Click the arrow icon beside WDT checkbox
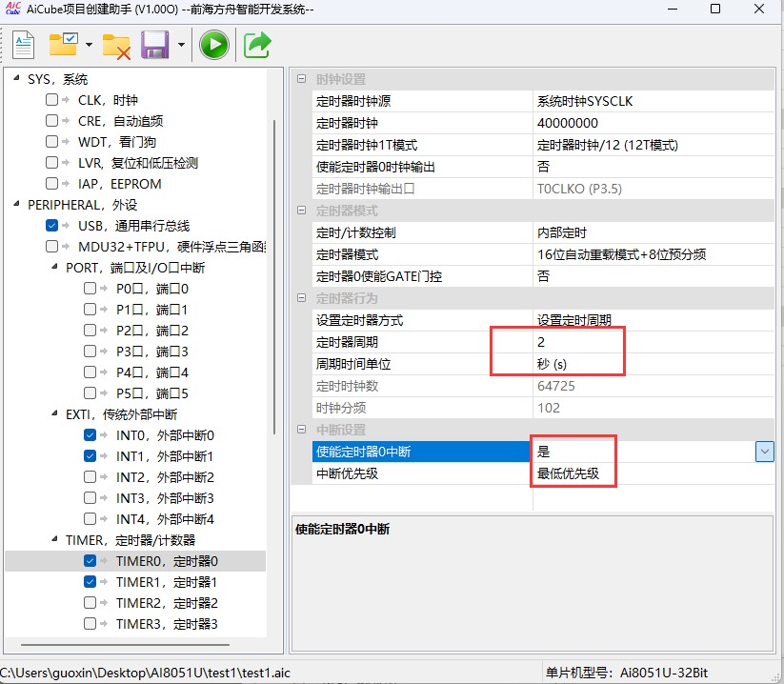This screenshot has height=684, width=784. coord(66,142)
